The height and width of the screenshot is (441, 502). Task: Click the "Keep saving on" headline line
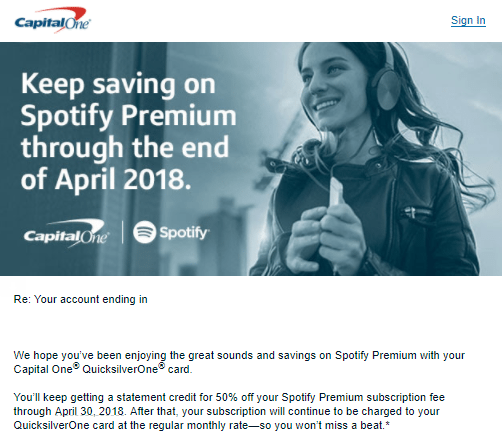point(118,85)
